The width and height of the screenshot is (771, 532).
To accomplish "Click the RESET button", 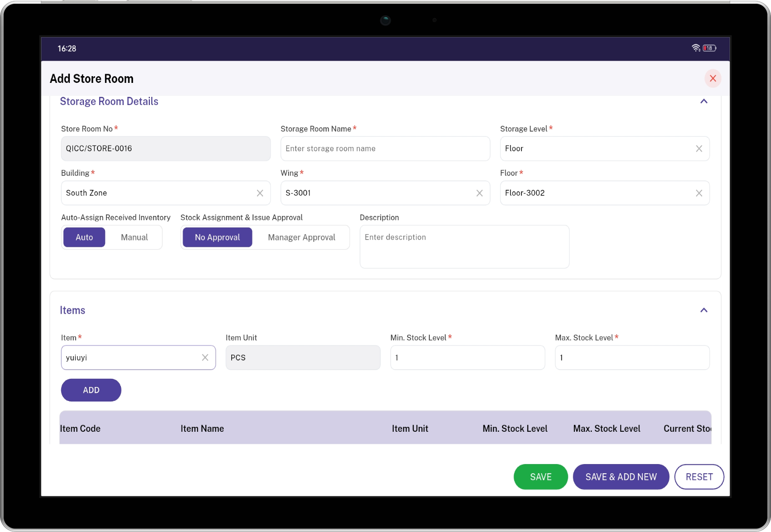I will coord(699,477).
